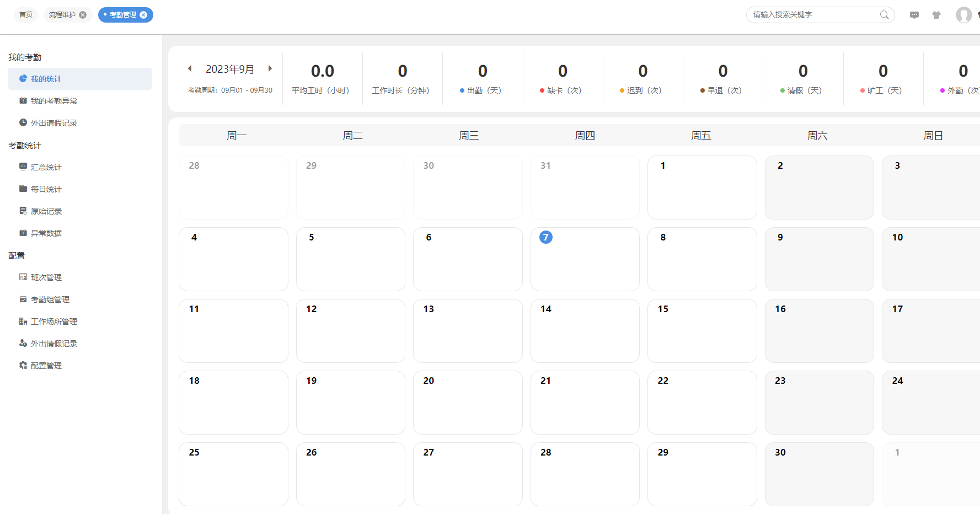980x514 pixels.
Task: Switch to the 首页 tab
Action: (x=26, y=15)
